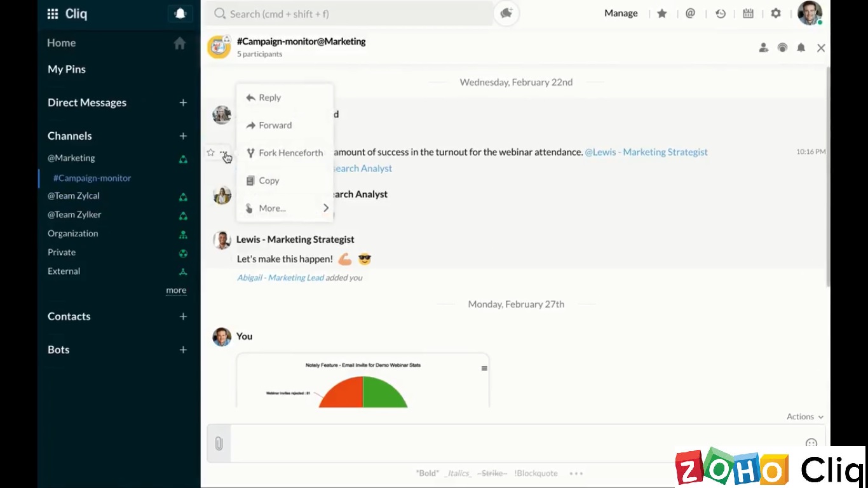Add participant to Campaign-monitor channel
The width and height of the screenshot is (868, 488).
pyautogui.click(x=763, y=48)
